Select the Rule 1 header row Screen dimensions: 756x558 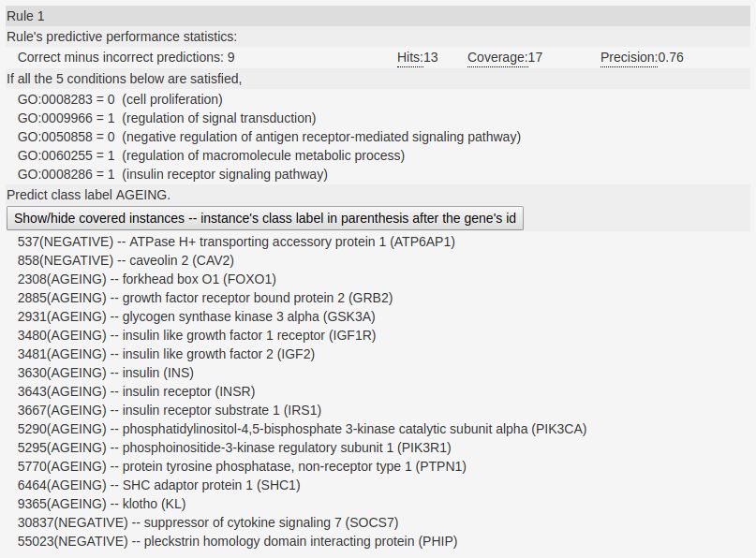pyautogui.click(x=378, y=16)
